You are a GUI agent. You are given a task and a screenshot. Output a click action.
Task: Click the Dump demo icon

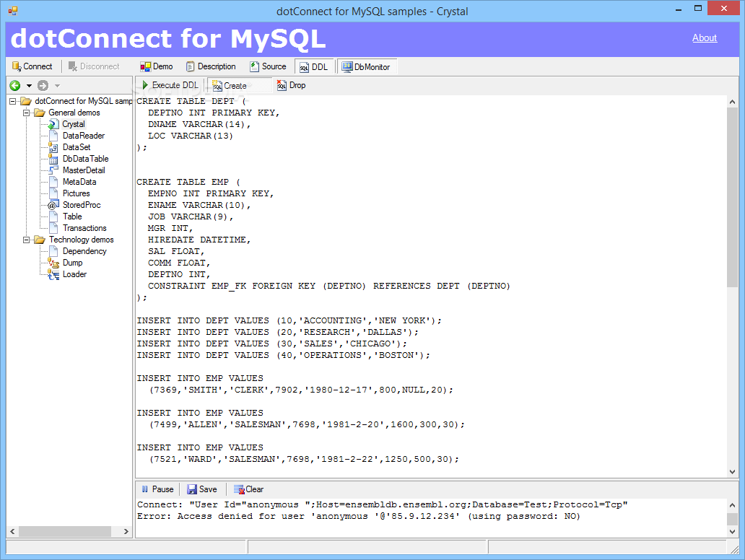[x=53, y=263]
